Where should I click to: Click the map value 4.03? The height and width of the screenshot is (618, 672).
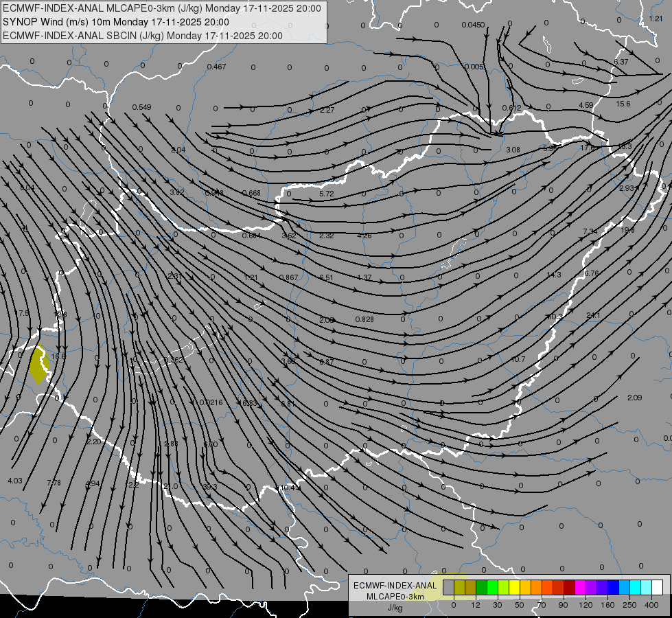click(15, 481)
